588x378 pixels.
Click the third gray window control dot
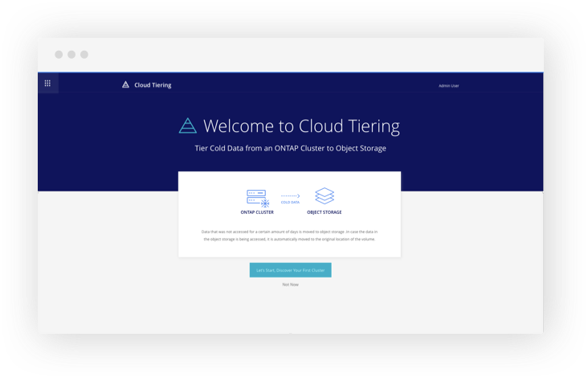pos(84,55)
